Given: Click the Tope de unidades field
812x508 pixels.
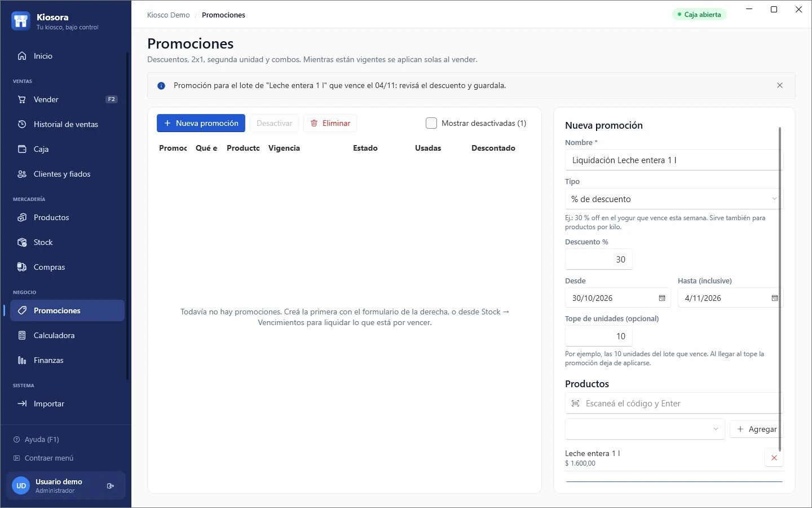Looking at the screenshot, I should 599,336.
